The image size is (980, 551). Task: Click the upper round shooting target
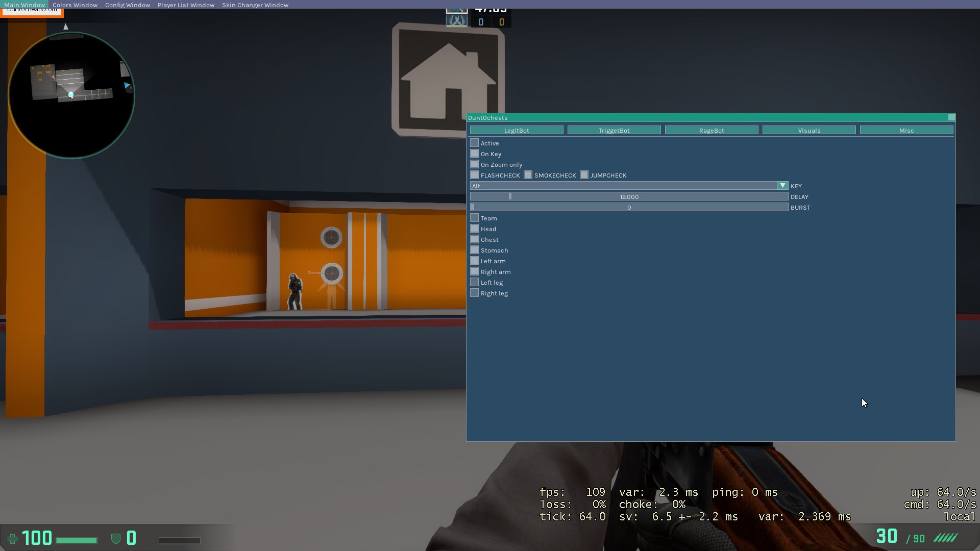331,237
